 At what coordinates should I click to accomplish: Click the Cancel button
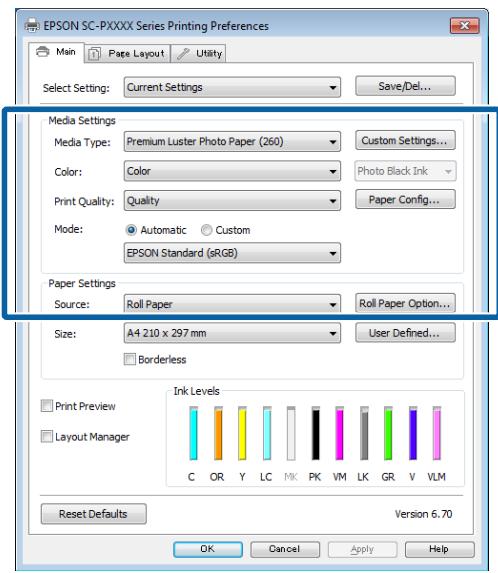tap(285, 549)
